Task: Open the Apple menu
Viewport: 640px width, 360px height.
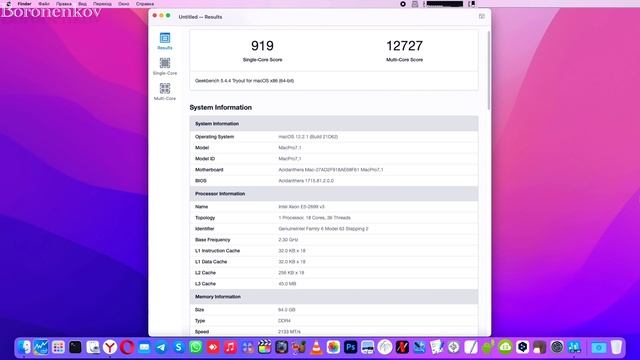Action: [9, 4]
